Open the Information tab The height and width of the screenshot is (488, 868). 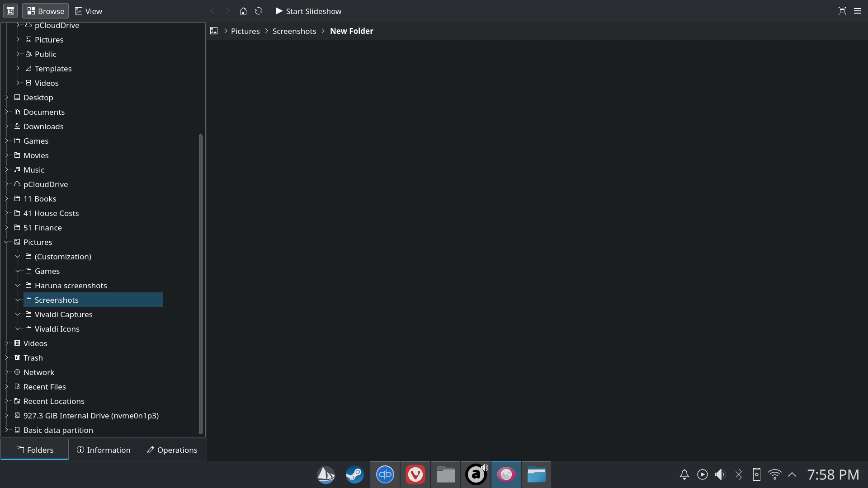click(104, 450)
